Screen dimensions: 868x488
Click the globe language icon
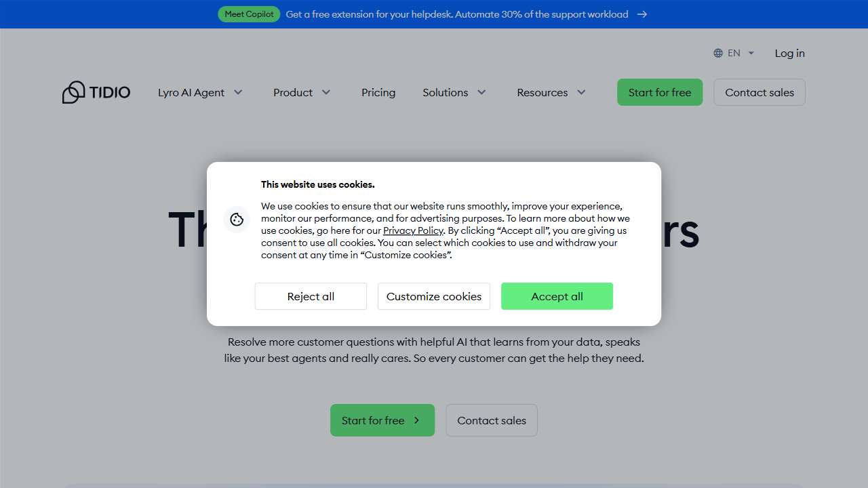[x=718, y=53]
